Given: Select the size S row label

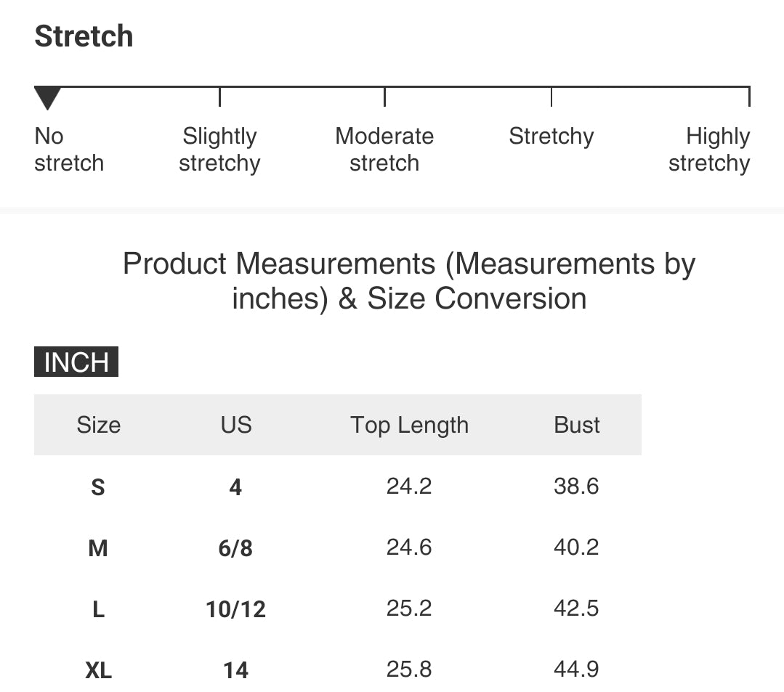Looking at the screenshot, I should [x=98, y=487].
